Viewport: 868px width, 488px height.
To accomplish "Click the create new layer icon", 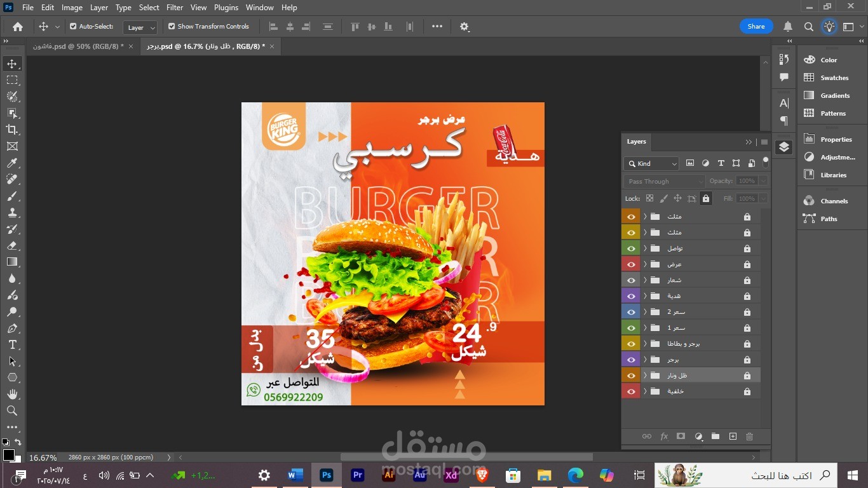I will click(733, 437).
